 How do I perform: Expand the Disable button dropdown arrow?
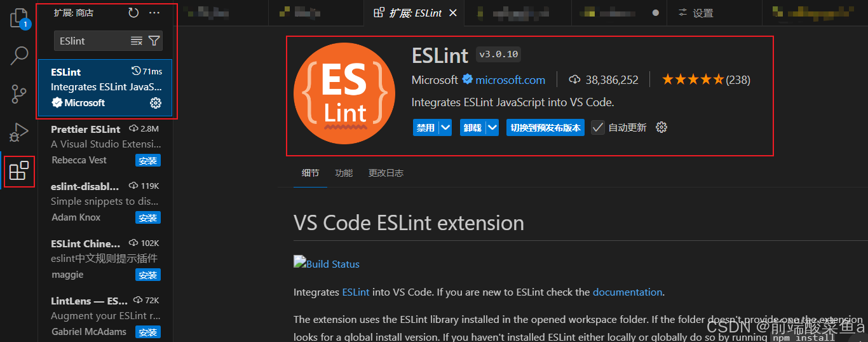[x=445, y=127]
